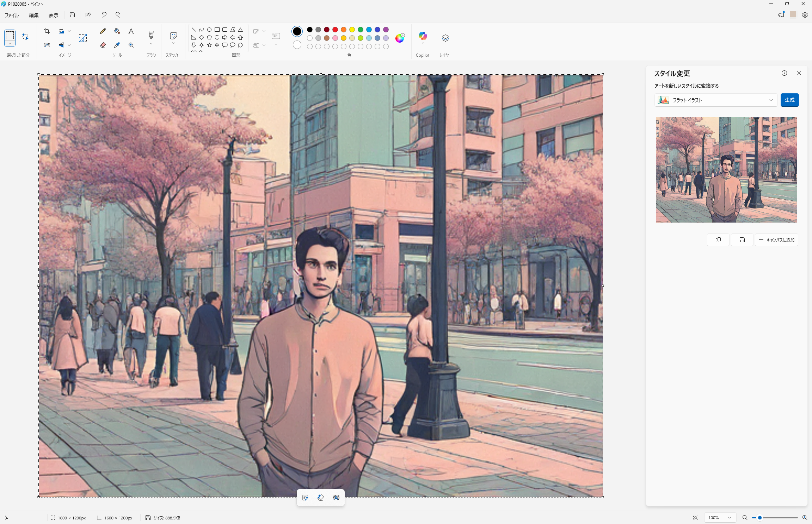This screenshot has height=524, width=812.
Task: Open the Layers panel icon
Action: tap(445, 38)
